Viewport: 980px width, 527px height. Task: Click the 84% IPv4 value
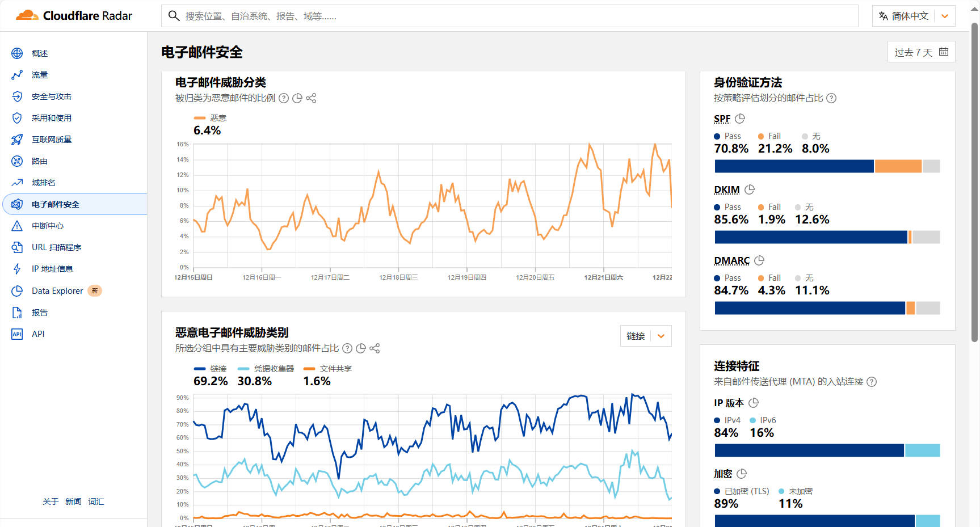point(726,433)
